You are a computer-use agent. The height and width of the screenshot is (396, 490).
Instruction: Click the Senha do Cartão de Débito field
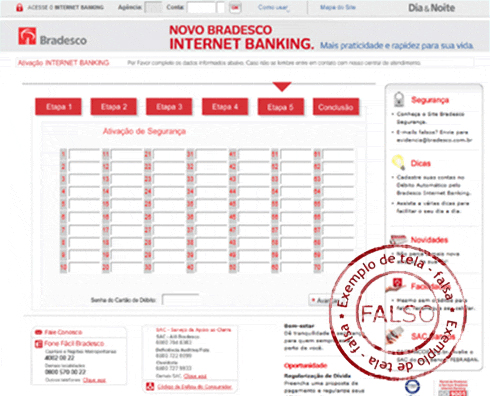tap(180, 300)
